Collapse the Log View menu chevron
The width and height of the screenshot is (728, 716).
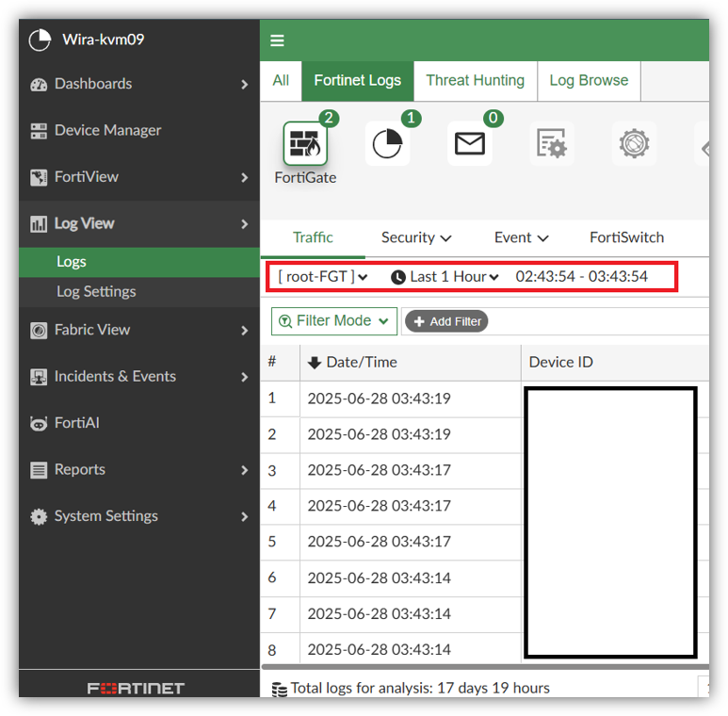[245, 224]
